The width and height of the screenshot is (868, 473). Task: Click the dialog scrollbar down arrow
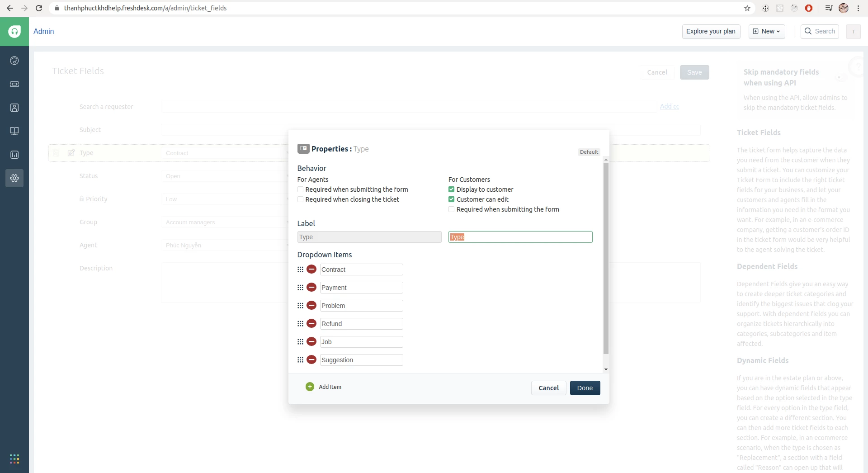pos(606,369)
